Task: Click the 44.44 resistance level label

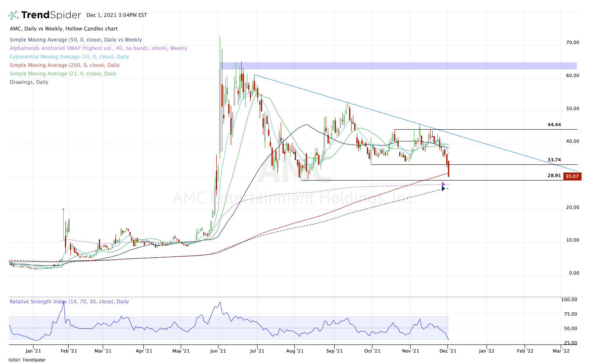Action: point(554,125)
